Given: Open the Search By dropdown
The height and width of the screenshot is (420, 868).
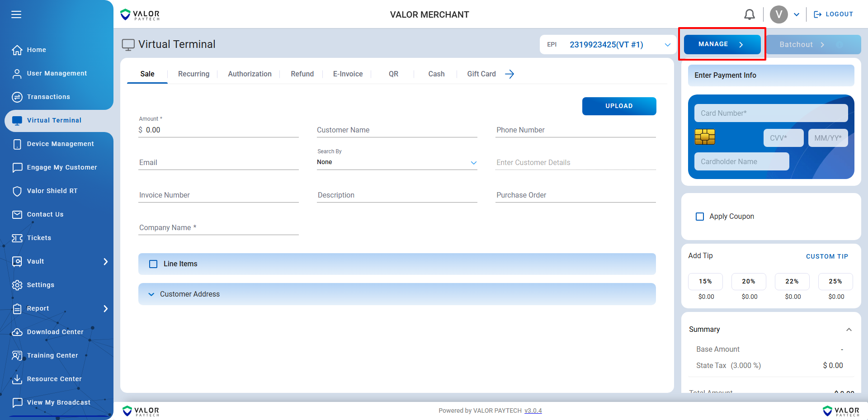Looking at the screenshot, I should pyautogui.click(x=397, y=162).
